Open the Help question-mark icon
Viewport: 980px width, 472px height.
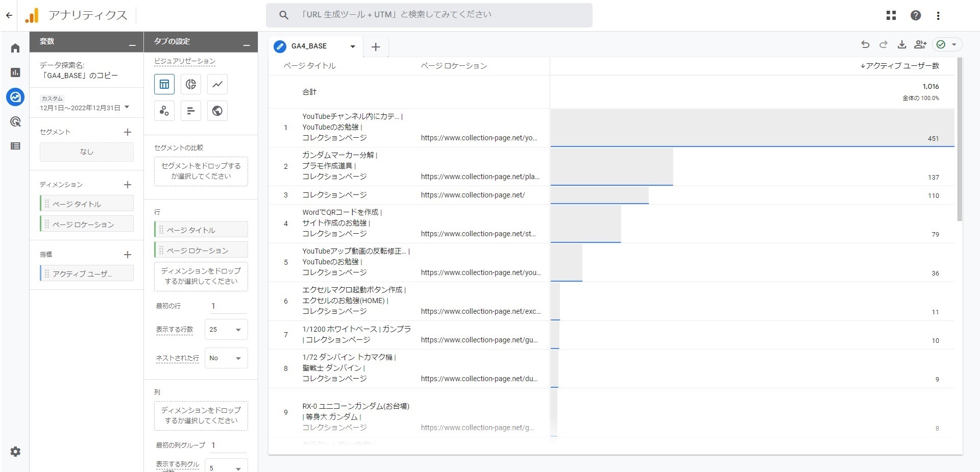(x=916, y=15)
